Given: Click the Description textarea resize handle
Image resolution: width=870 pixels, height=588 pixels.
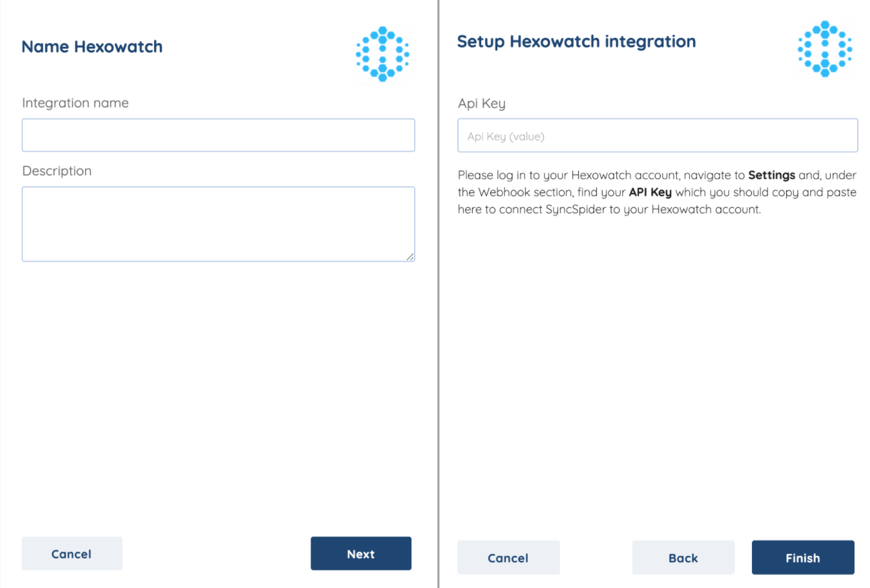Looking at the screenshot, I should pyautogui.click(x=410, y=256).
